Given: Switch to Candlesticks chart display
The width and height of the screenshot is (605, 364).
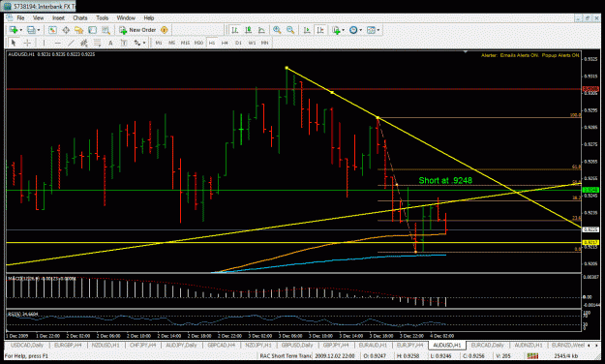Looking at the screenshot, I should [x=248, y=30].
